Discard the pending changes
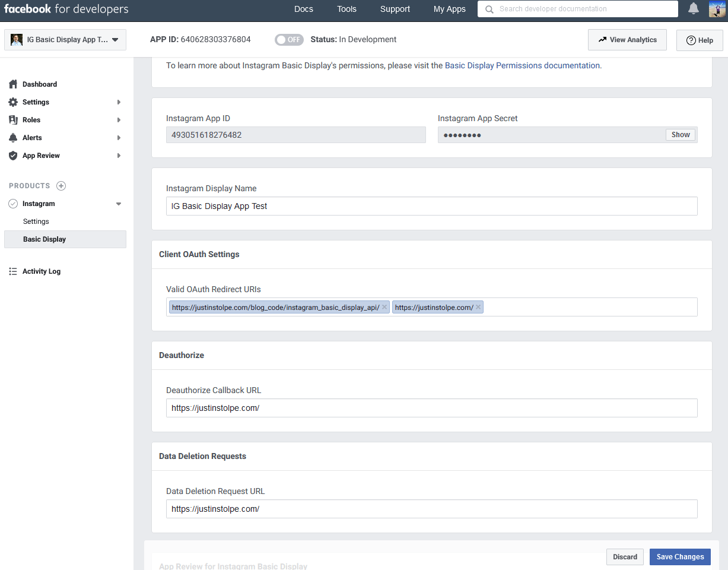728x570 pixels. click(625, 557)
